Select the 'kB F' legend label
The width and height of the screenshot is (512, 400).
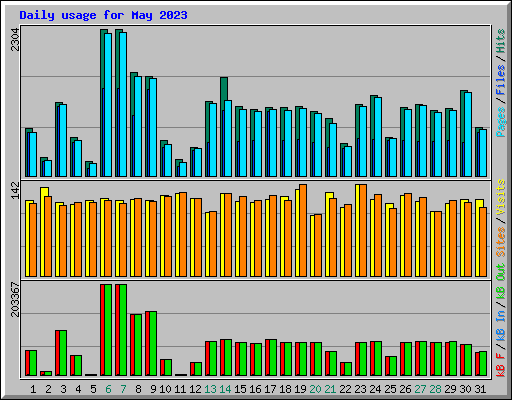pos(501,365)
